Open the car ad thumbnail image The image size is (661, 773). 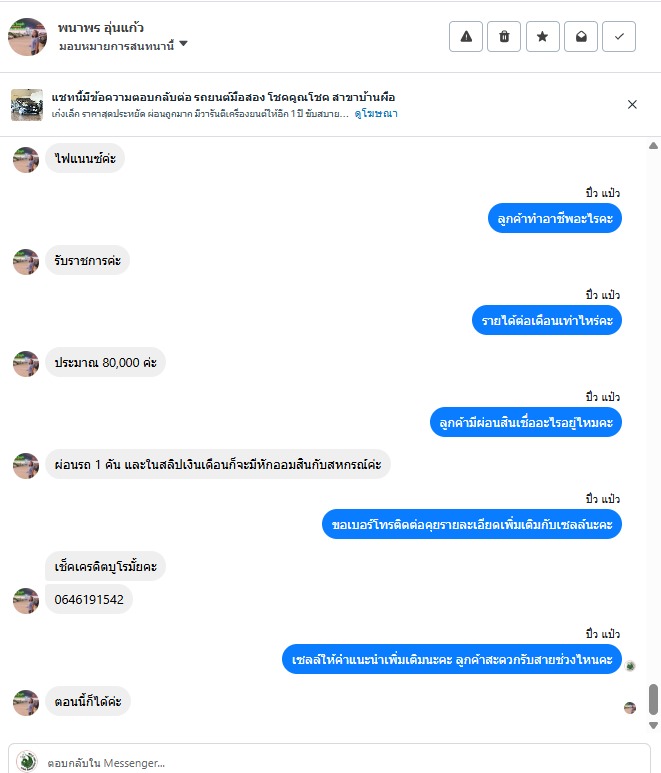pos(27,105)
